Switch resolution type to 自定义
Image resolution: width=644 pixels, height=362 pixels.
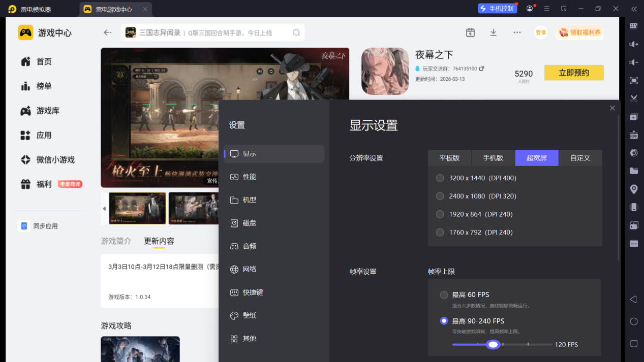(580, 158)
